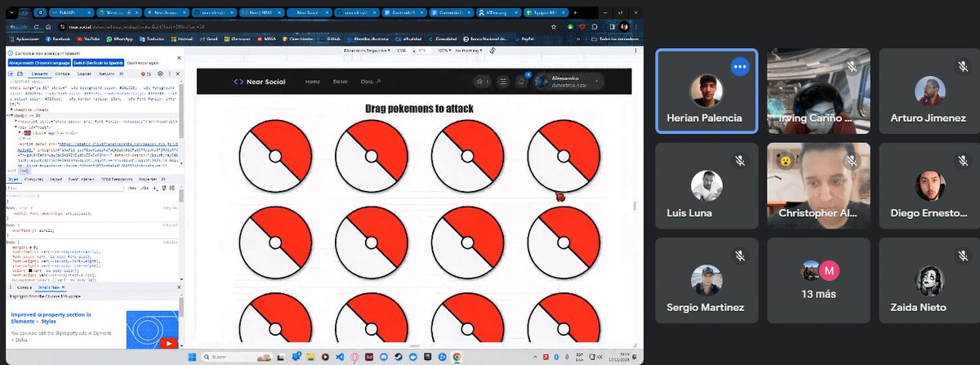Switch to the DevTools Console tab
This screenshot has height=365, width=980.
click(62, 73)
